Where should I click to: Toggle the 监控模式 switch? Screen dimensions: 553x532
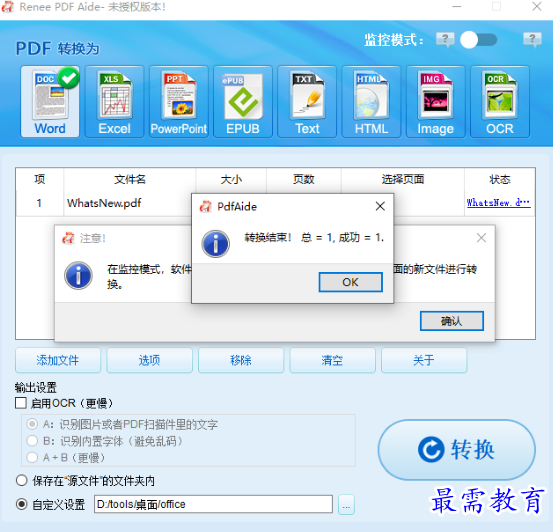point(479,40)
